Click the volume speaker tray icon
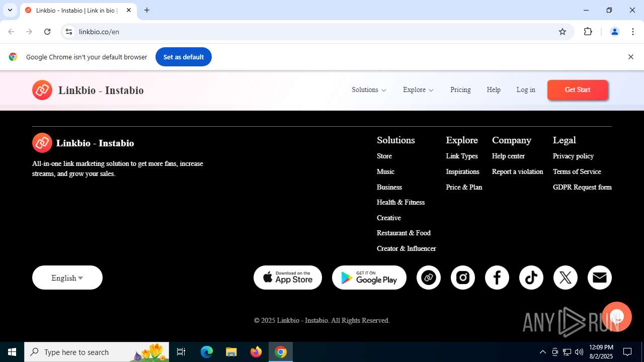The height and width of the screenshot is (362, 644). (579, 352)
